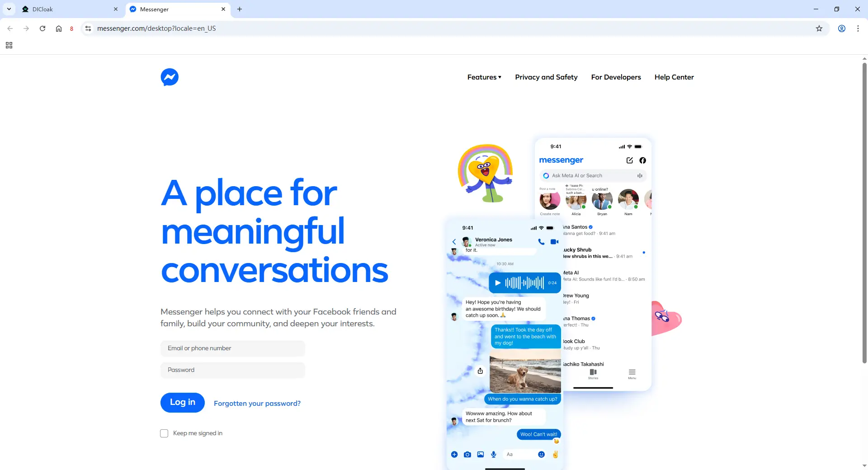Open a new browser tab
The width and height of the screenshot is (868, 470).
click(240, 9)
